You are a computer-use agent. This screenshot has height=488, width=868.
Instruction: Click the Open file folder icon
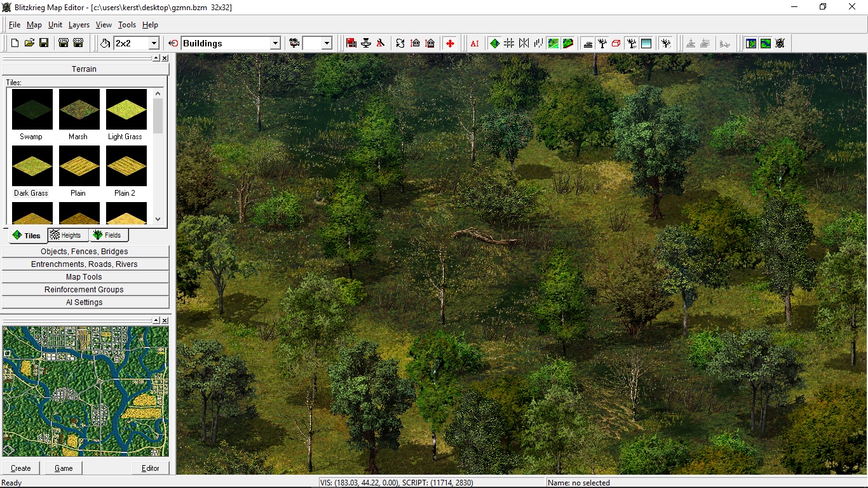pyautogui.click(x=29, y=43)
